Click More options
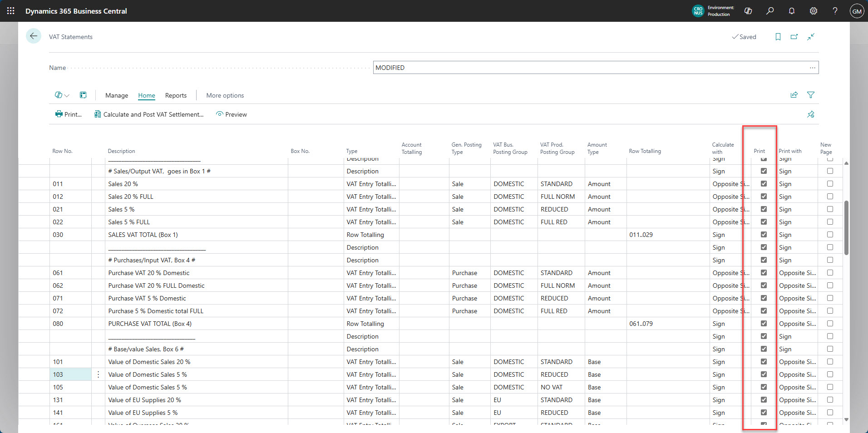The width and height of the screenshot is (868, 433). tap(225, 95)
